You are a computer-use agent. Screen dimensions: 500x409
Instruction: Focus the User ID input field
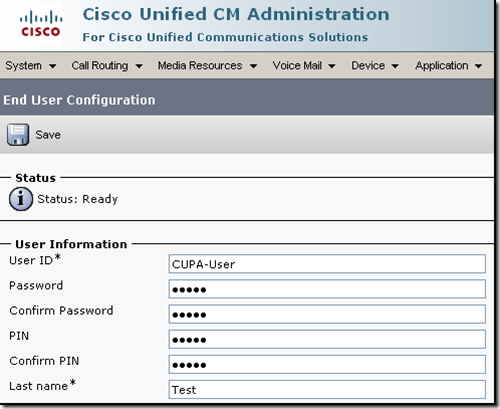tap(327, 264)
